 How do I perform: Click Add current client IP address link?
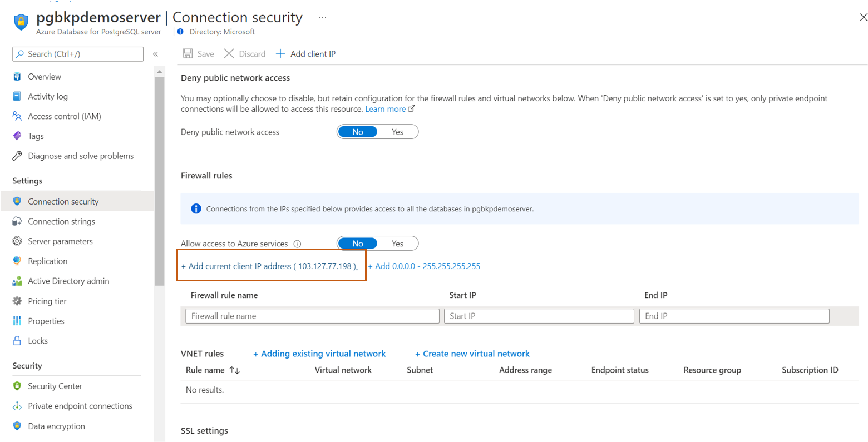[x=269, y=266]
